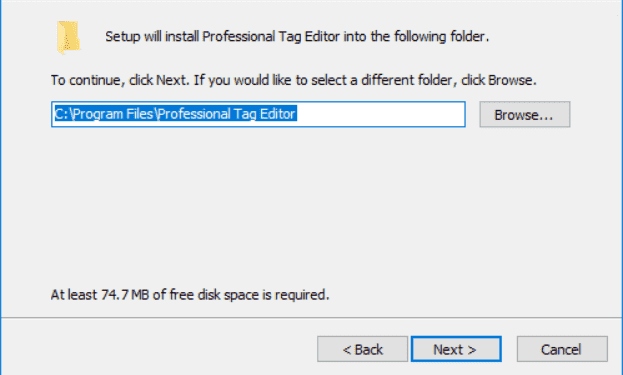Click the horizontal separator above the buttons
This screenshot has height=375, width=623.
coord(312,317)
